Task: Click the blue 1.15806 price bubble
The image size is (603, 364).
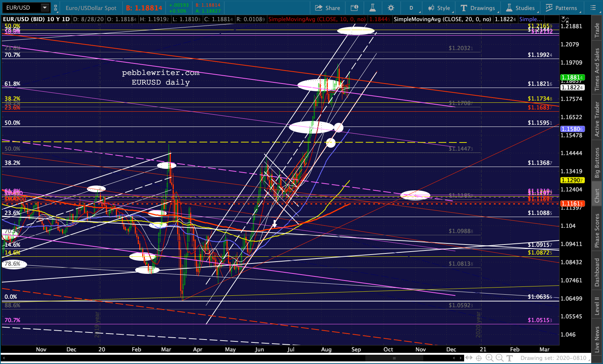Action: (573, 129)
